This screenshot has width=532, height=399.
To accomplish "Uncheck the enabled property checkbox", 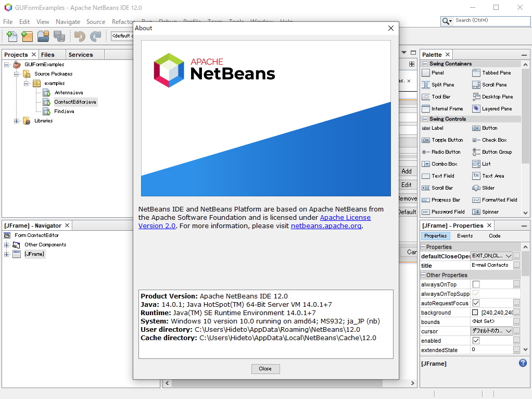I will coord(476,340).
